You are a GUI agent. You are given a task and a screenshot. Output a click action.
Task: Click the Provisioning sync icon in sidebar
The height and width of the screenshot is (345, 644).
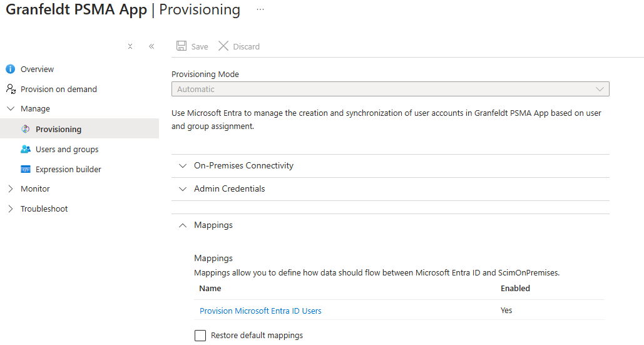pos(26,130)
